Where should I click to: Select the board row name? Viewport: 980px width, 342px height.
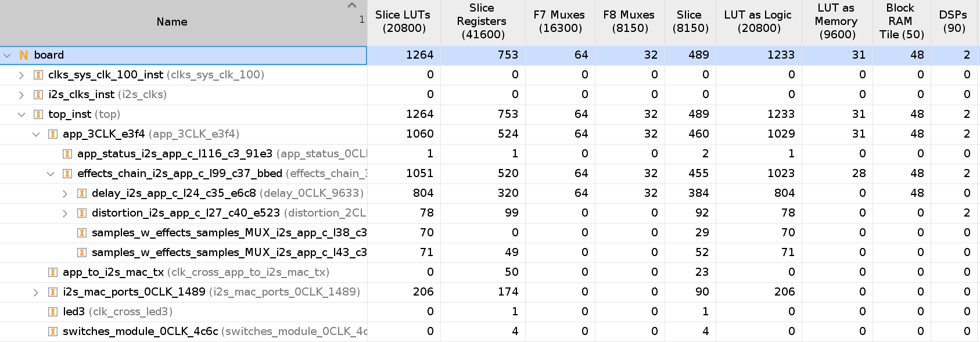pos(49,55)
